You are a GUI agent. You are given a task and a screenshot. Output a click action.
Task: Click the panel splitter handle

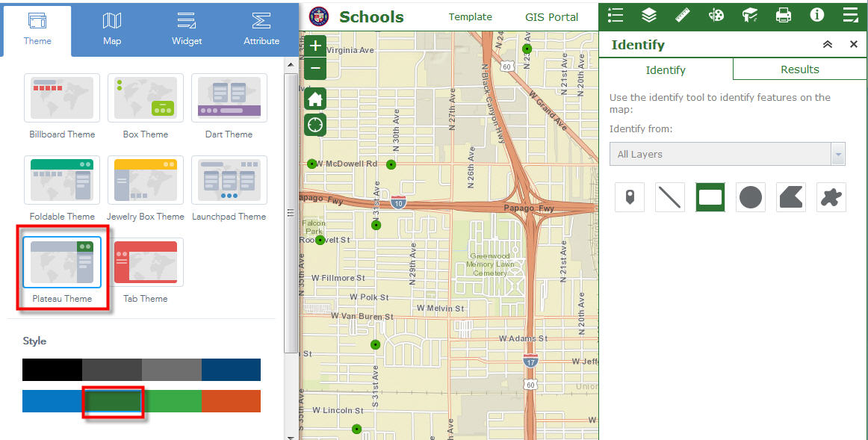click(291, 213)
